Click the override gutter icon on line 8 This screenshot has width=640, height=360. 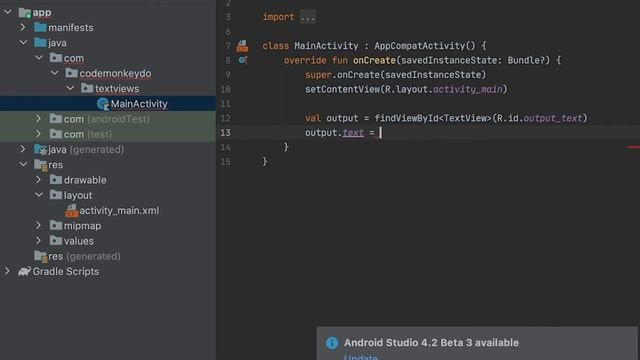(242, 60)
